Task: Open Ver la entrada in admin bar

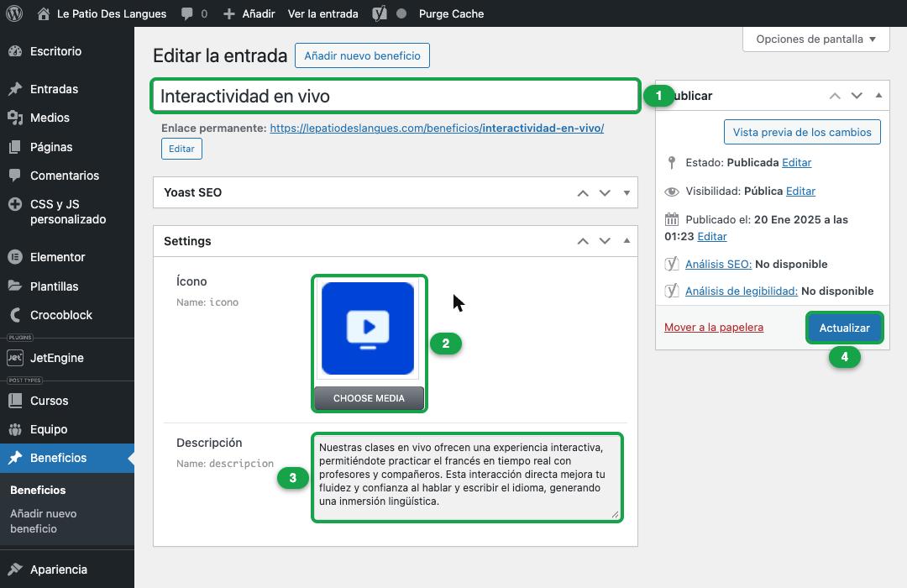Action: [x=322, y=14]
